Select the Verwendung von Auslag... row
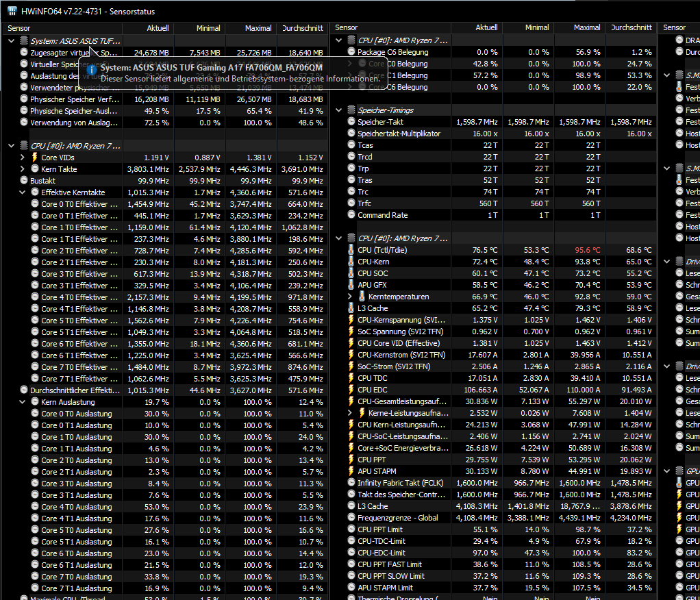Viewport: 700px width, 600px height. tap(165, 123)
